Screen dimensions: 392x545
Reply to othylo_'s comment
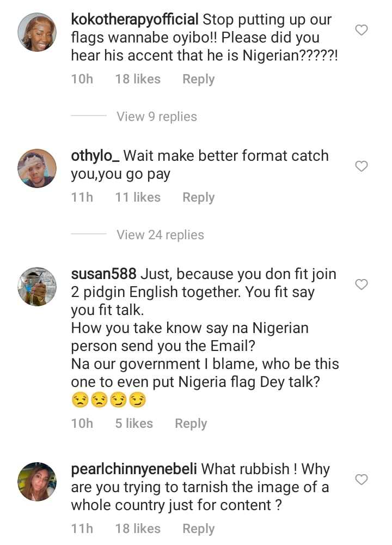[x=198, y=197]
